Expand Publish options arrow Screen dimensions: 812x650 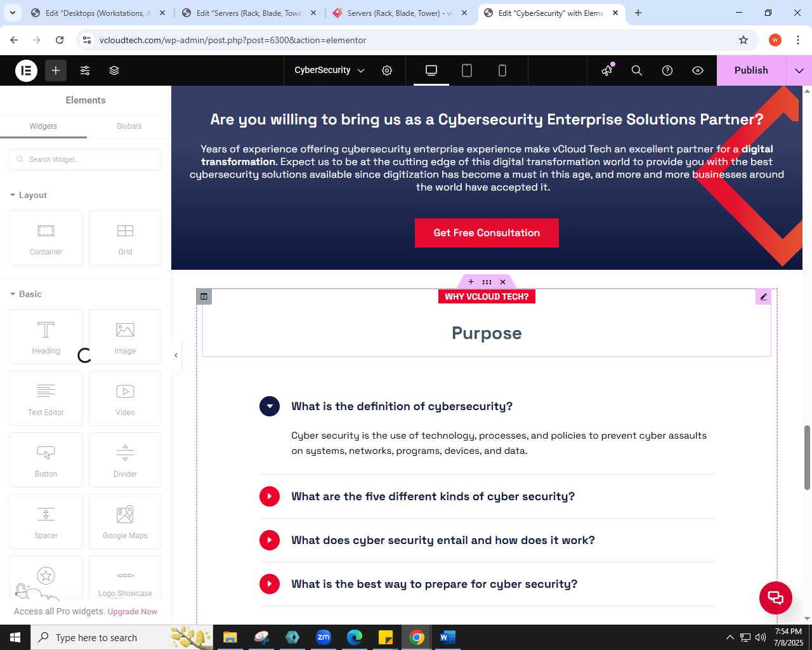point(799,70)
